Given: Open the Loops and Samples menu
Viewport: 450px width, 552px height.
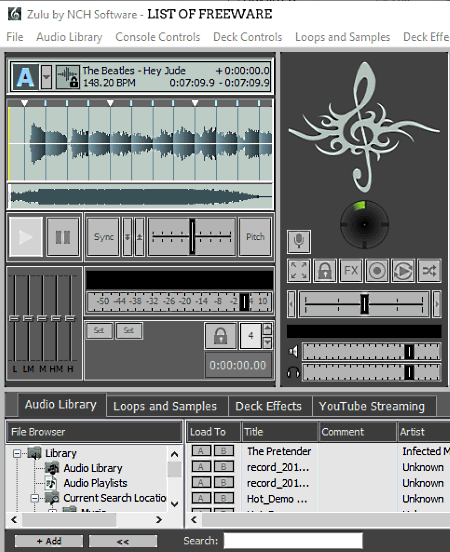Looking at the screenshot, I should (x=343, y=37).
